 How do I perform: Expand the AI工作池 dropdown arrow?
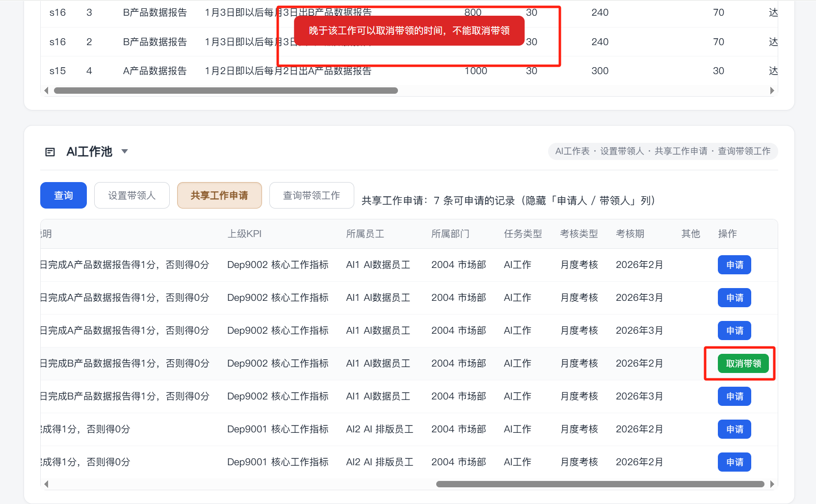pyautogui.click(x=125, y=151)
